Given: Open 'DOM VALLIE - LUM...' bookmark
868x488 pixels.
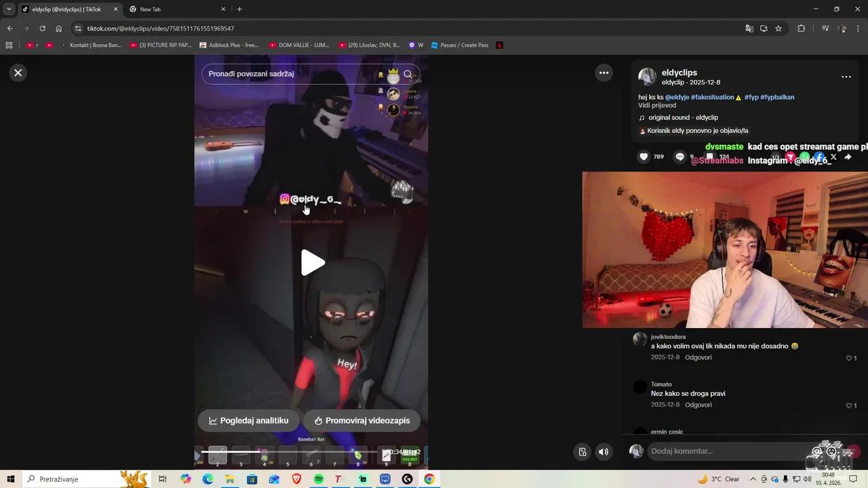Looking at the screenshot, I should pyautogui.click(x=299, y=45).
